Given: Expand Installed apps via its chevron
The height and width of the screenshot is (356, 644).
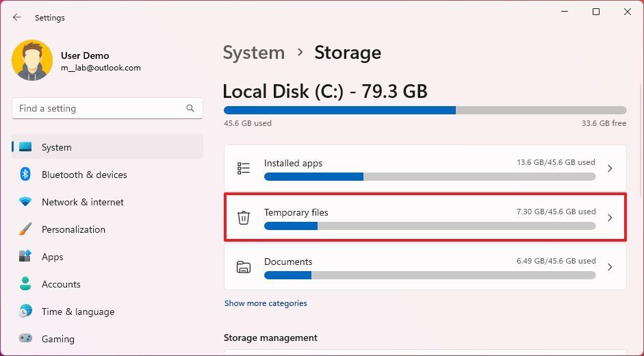Looking at the screenshot, I should (x=610, y=168).
